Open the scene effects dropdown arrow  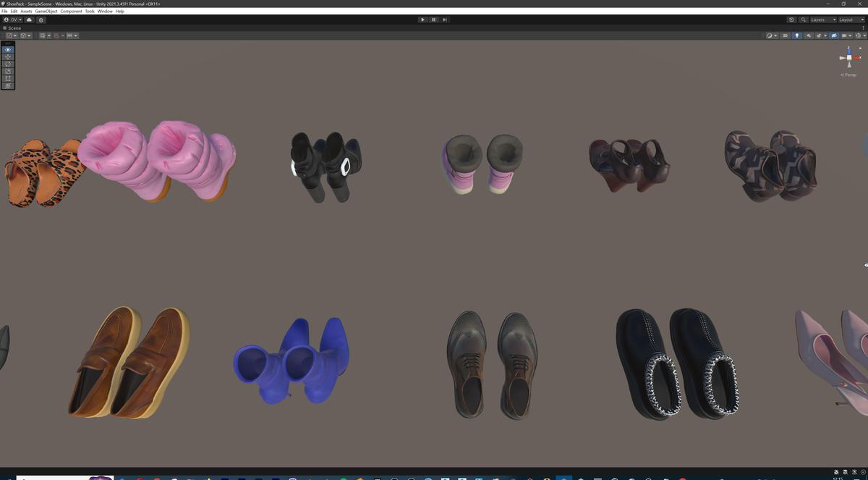[825, 35]
